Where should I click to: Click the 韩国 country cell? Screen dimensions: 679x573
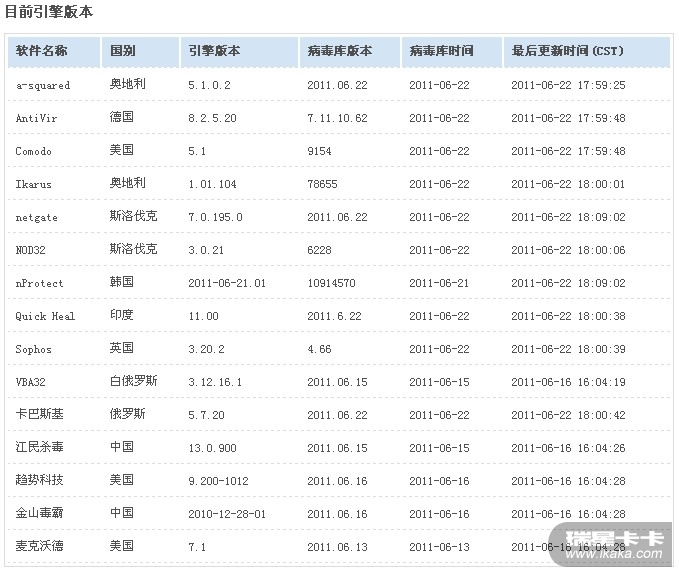pos(122,282)
